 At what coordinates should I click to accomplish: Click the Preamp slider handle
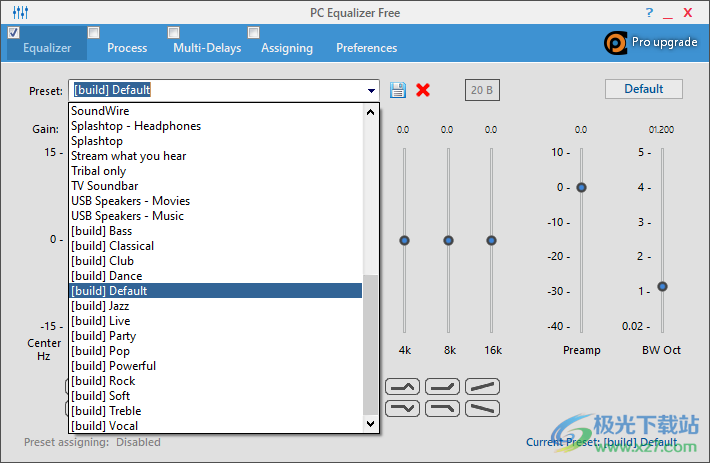pos(581,187)
